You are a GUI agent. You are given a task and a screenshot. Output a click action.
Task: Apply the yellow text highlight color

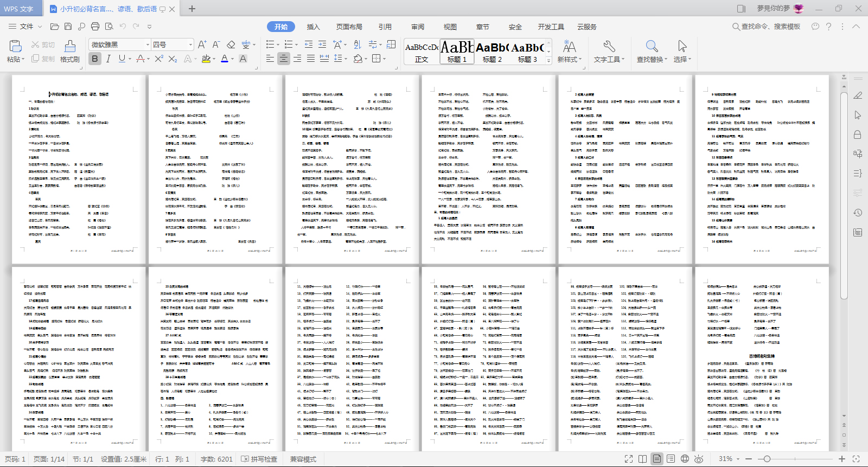(x=206, y=59)
